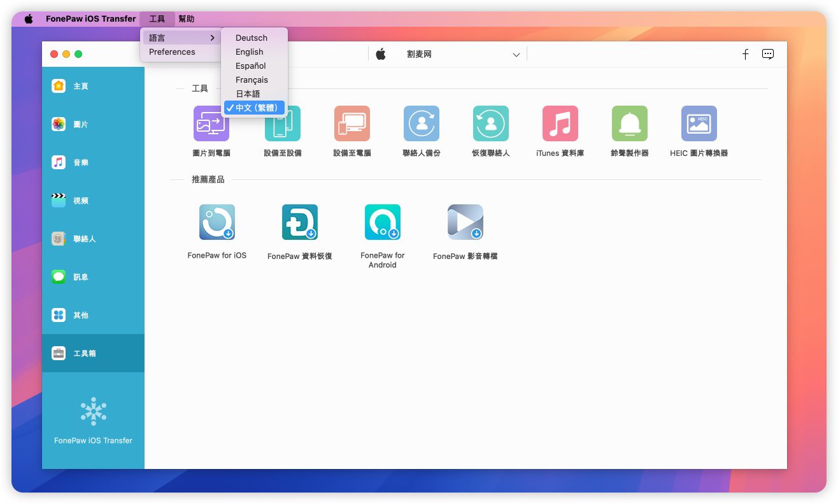Click the 推薦產品 section heading
This screenshot has height=504, width=838.
click(208, 180)
